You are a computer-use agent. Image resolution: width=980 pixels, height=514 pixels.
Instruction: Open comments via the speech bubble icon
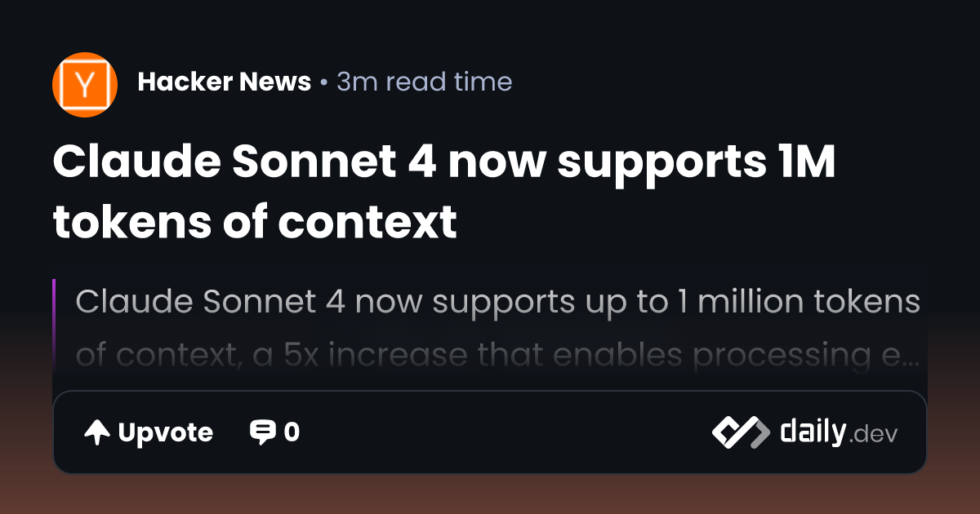pyautogui.click(x=262, y=432)
